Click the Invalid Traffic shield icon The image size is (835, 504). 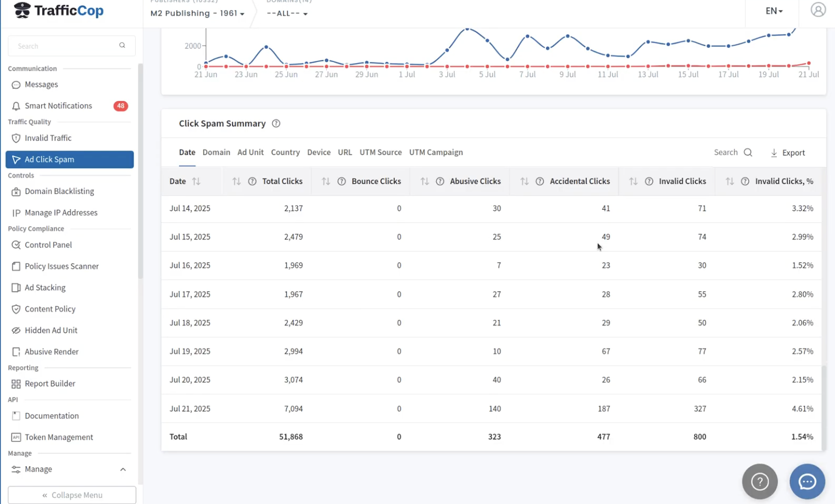click(16, 138)
